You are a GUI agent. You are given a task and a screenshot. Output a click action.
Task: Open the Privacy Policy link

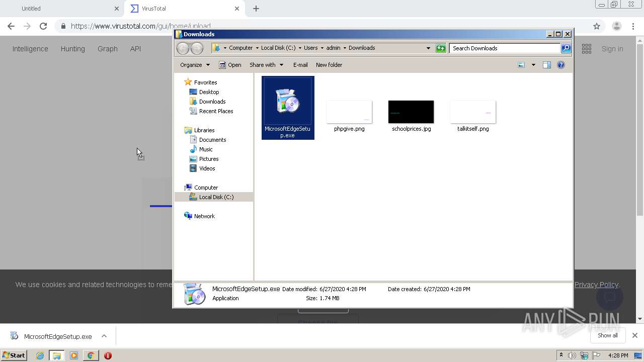tap(597, 285)
